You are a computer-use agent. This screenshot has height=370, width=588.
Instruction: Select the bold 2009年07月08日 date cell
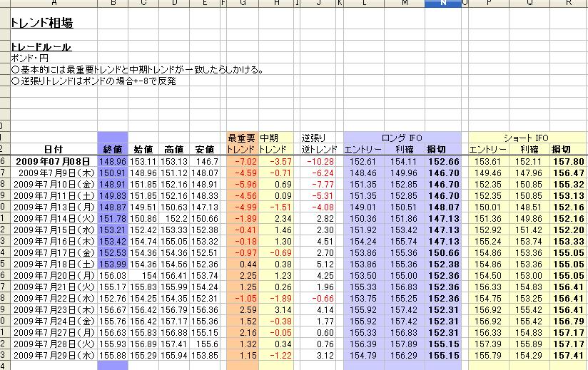click(53, 162)
